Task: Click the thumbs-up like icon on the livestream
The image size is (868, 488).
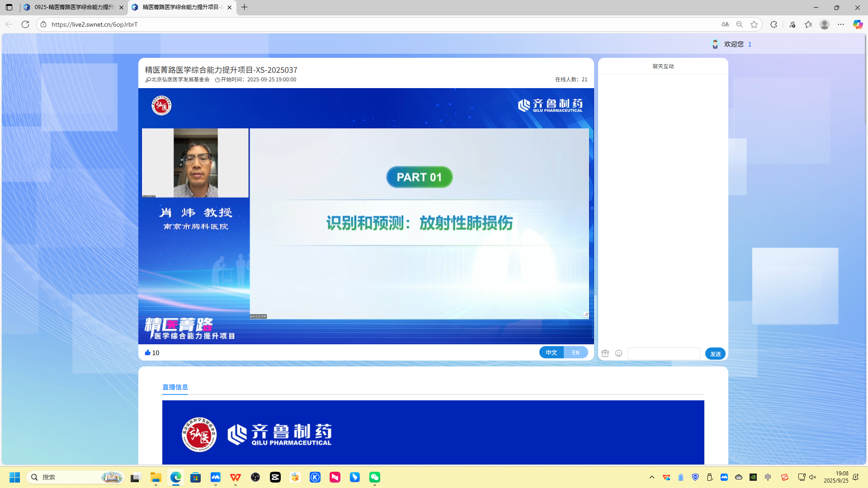Action: [148, 352]
